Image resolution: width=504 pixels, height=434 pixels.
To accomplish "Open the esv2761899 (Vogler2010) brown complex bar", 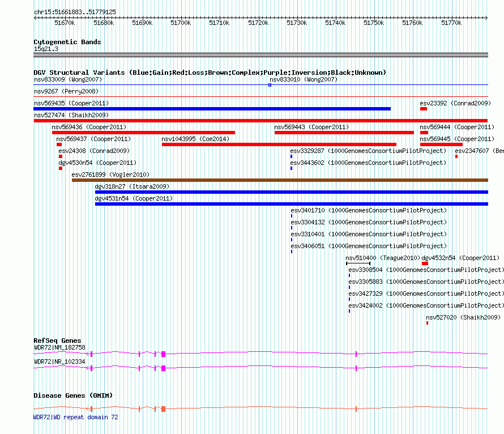I will pos(280,180).
